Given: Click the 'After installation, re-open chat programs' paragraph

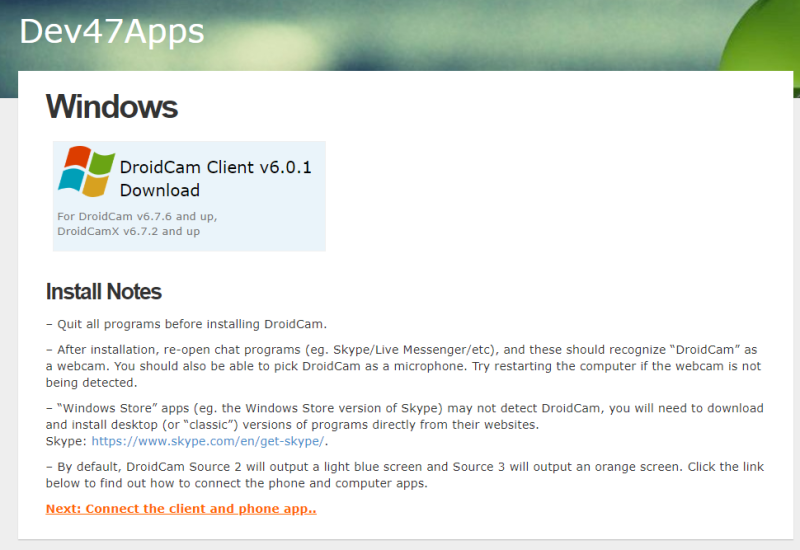Looking at the screenshot, I should click(x=403, y=366).
